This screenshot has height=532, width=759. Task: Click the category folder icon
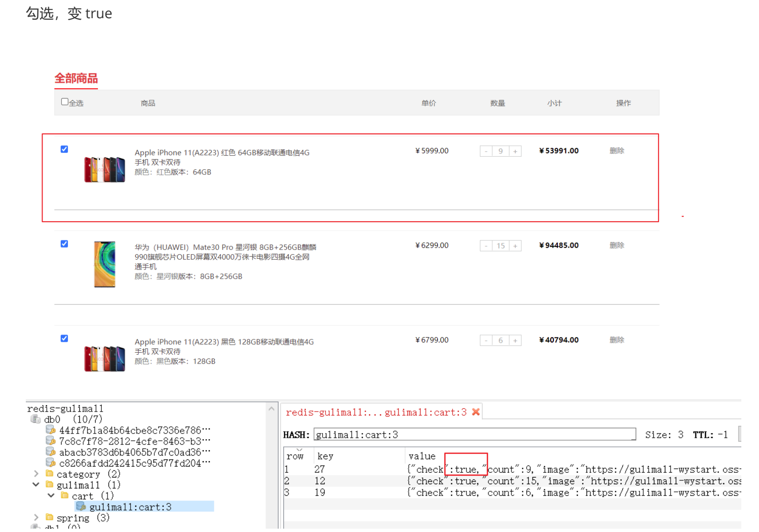click(x=49, y=474)
